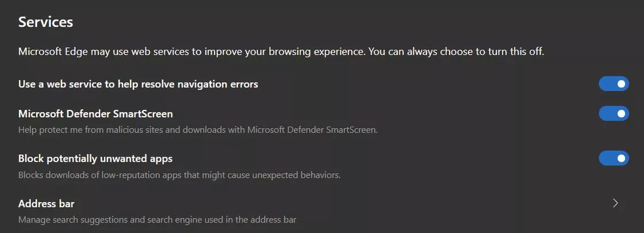Click the Address bar row title
Viewport: 644px width, 233px height.
[x=47, y=204]
